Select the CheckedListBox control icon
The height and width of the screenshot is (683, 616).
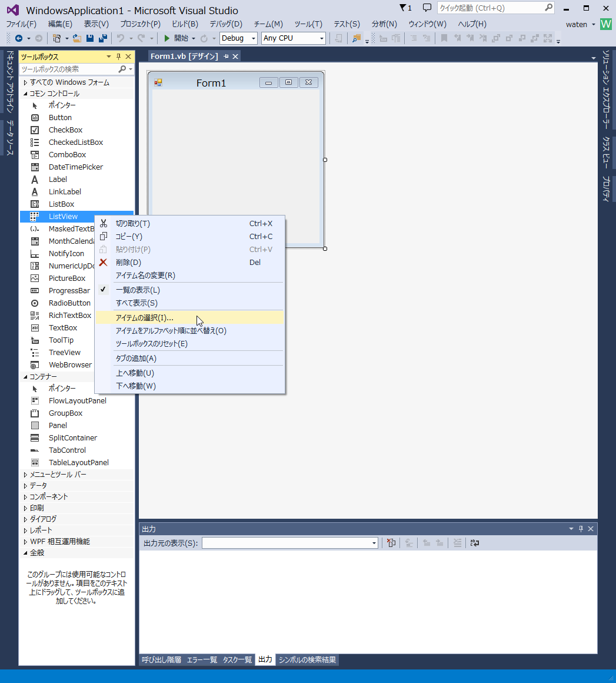[35, 142]
